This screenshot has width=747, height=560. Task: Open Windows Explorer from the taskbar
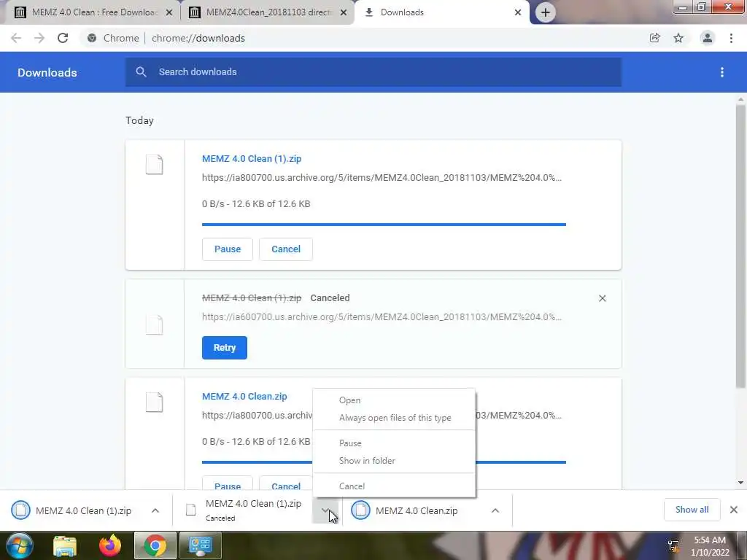(65, 545)
